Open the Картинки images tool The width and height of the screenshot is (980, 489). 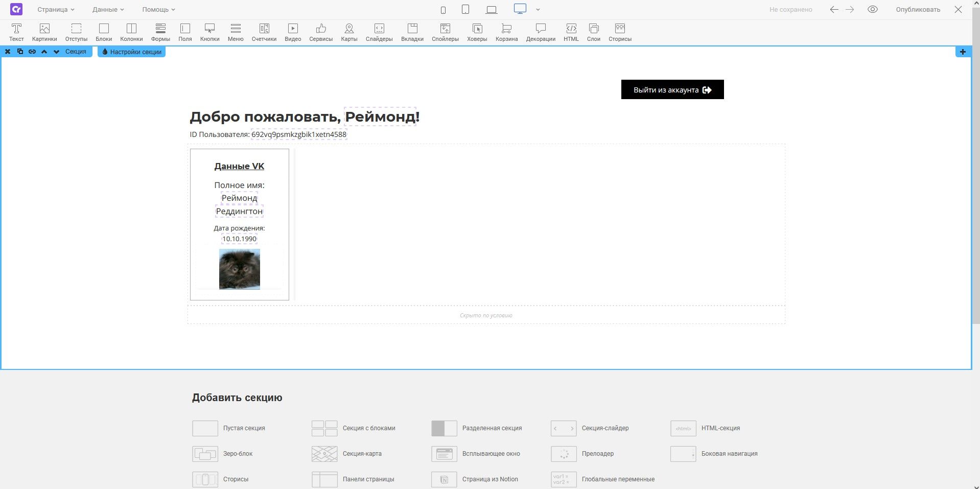click(x=44, y=32)
